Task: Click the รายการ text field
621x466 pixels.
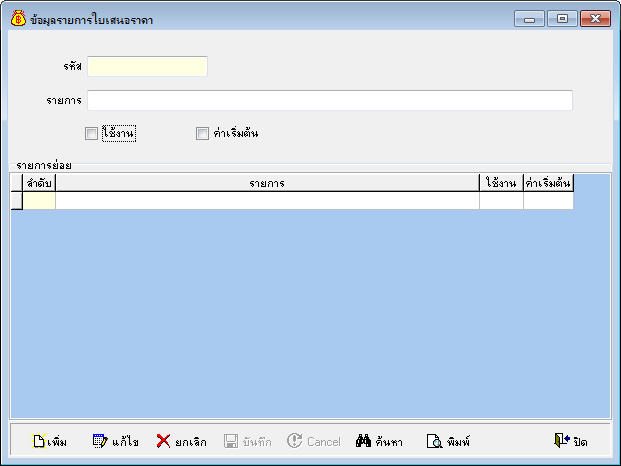Action: click(x=330, y=100)
